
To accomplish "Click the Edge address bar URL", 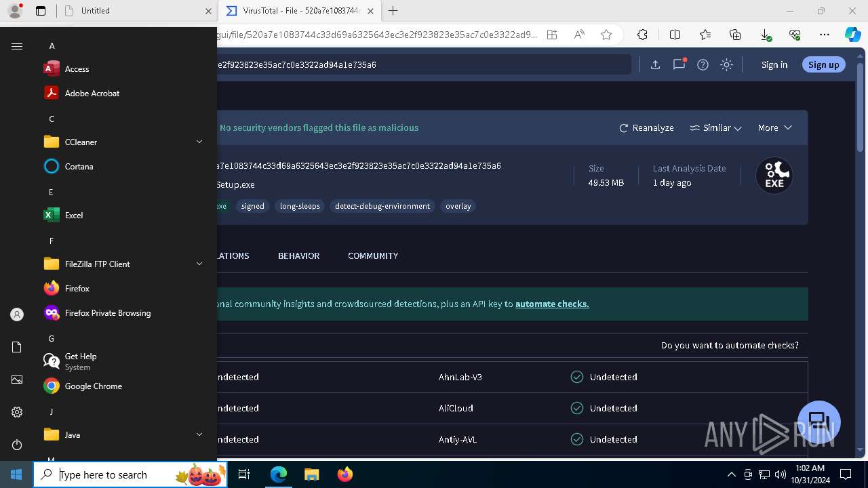I will 377,35.
